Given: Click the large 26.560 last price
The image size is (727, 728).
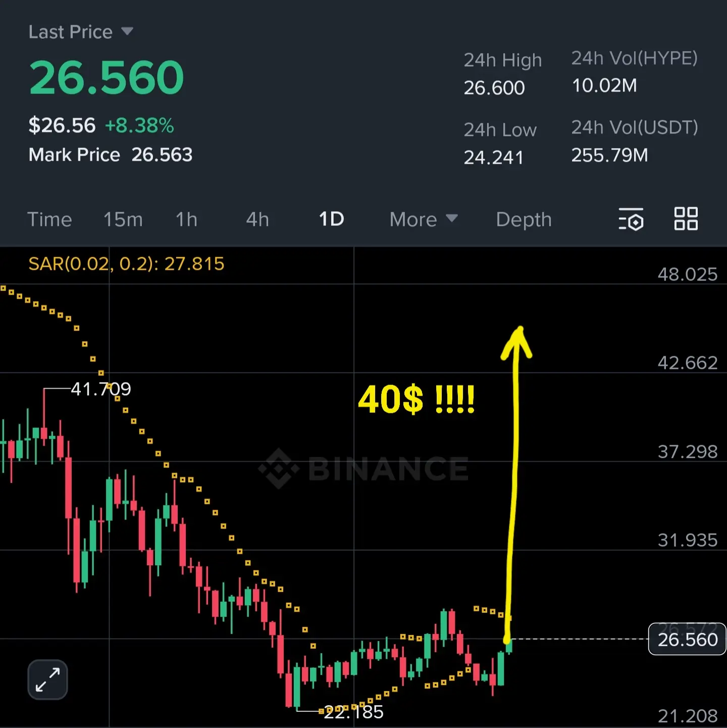Looking at the screenshot, I should click(107, 77).
